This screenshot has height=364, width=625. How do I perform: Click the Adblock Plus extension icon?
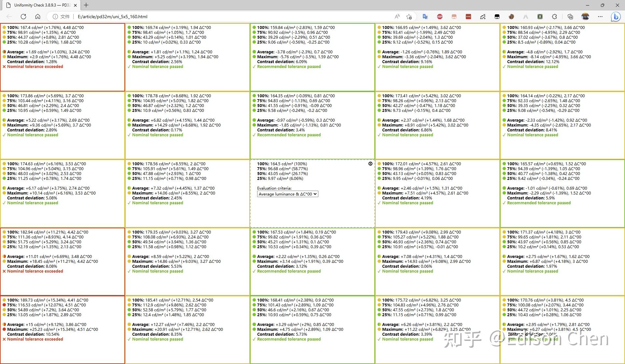click(440, 17)
